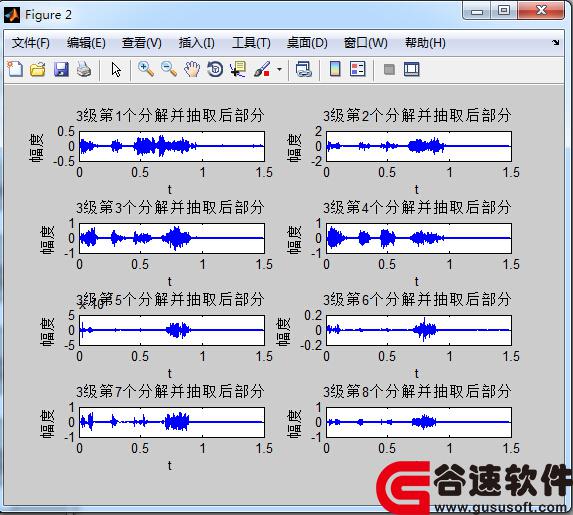Viewport: 573px width, 515px height.
Task: Click the waveform plot of 3级第3个 subplot
Action: click(172, 238)
